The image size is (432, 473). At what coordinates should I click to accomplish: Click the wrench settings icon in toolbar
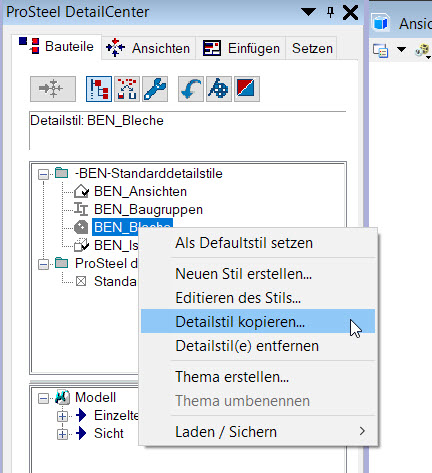[155, 89]
